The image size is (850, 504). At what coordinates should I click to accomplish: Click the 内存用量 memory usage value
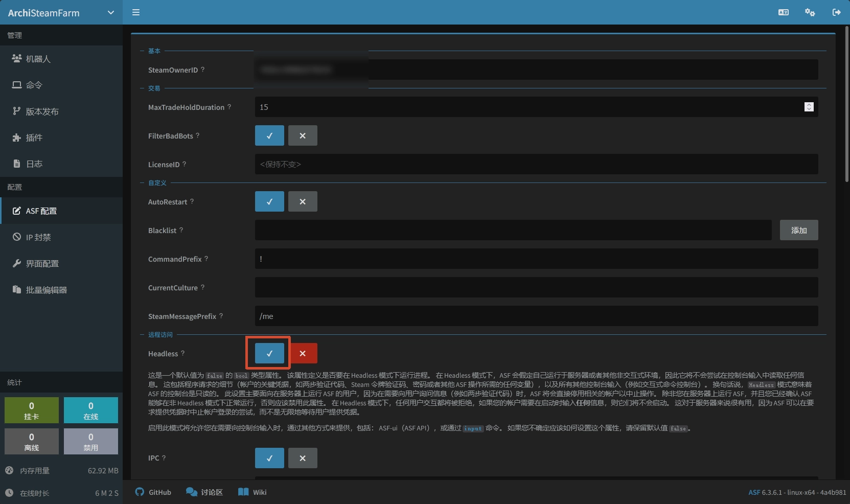point(103,470)
